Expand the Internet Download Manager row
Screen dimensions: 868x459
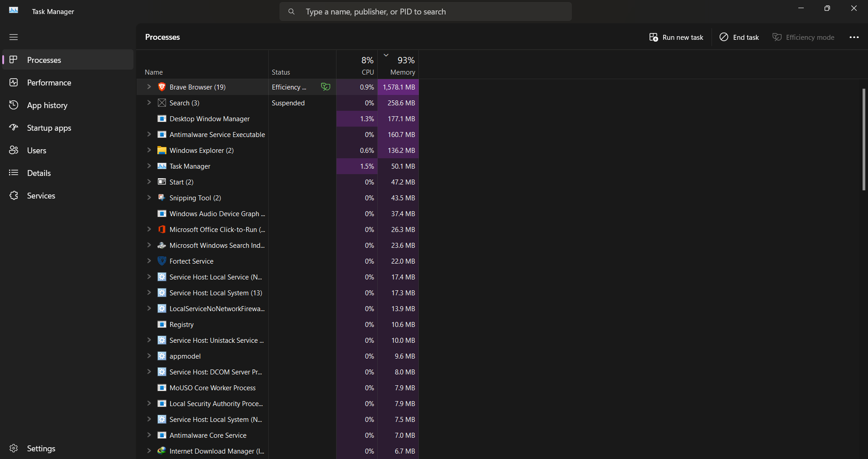click(x=149, y=451)
